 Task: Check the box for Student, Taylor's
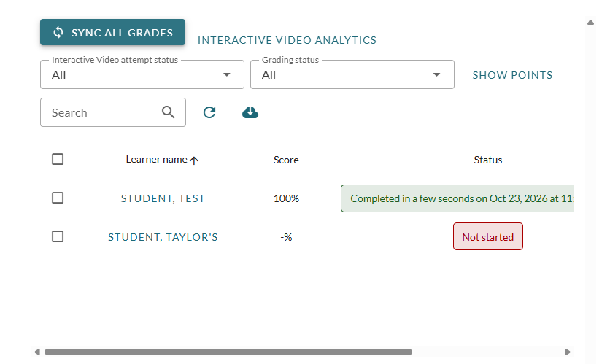coord(58,236)
